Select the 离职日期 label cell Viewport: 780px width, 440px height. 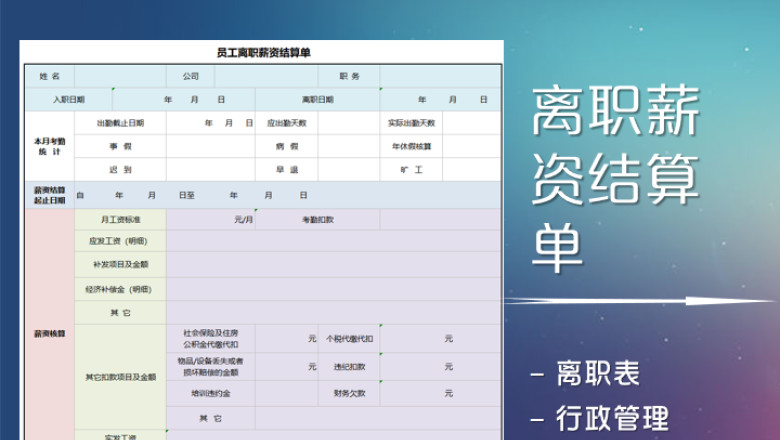pyautogui.click(x=317, y=99)
